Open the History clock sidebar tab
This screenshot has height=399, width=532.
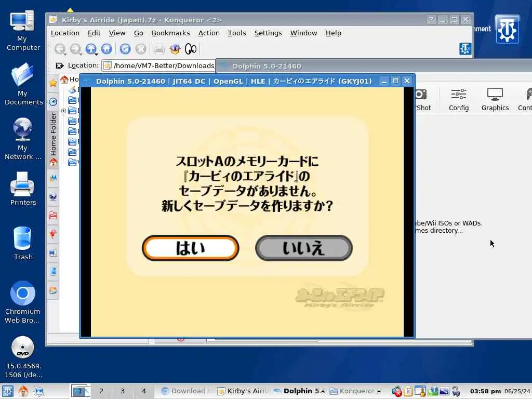pyautogui.click(x=53, y=101)
